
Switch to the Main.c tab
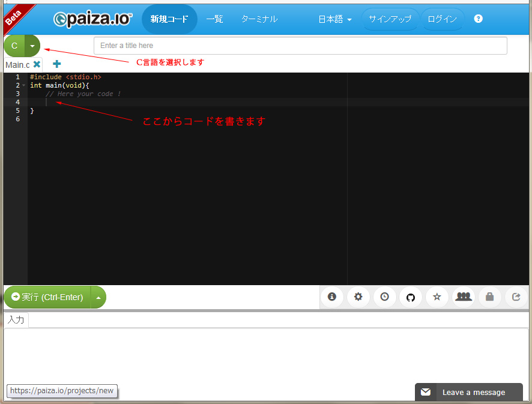tap(17, 65)
